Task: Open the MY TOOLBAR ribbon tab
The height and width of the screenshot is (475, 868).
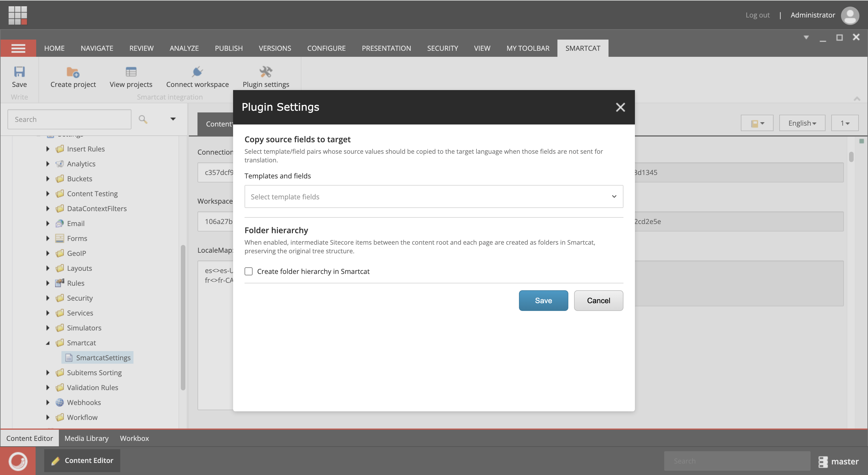Action: (528, 48)
